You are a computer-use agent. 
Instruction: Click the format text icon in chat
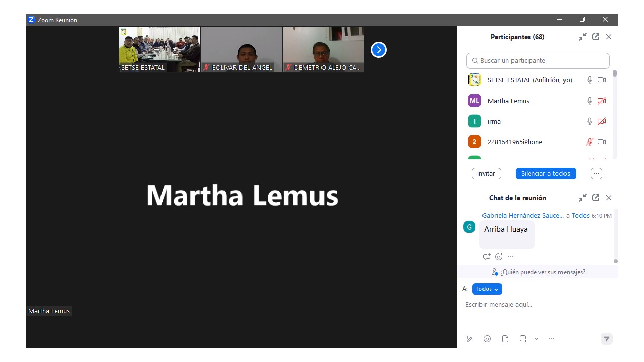469,339
